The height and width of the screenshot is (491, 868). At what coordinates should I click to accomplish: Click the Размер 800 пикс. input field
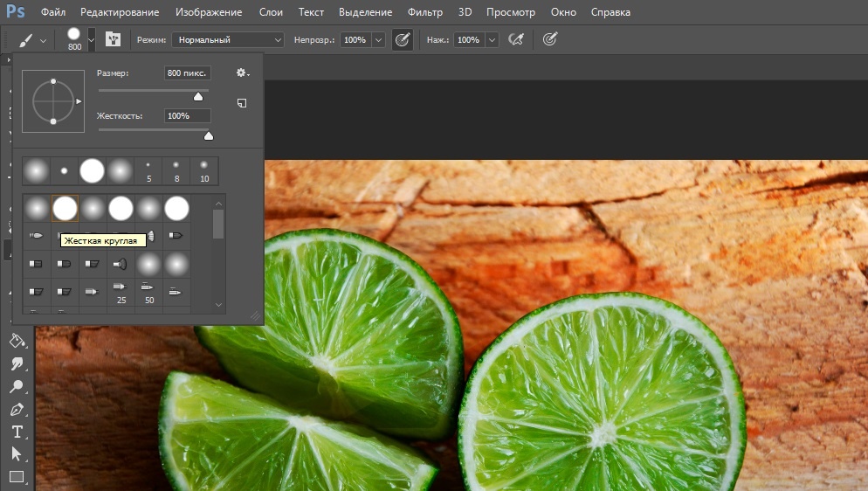[187, 73]
